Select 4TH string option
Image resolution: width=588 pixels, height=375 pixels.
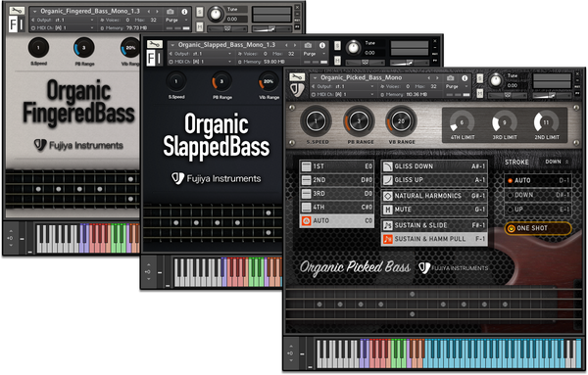click(x=337, y=207)
